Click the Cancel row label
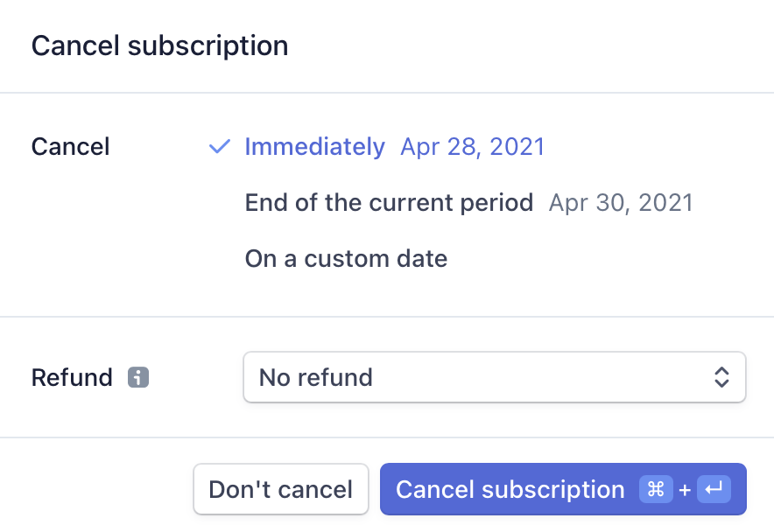Viewport: 774px width, 532px height. (x=70, y=146)
